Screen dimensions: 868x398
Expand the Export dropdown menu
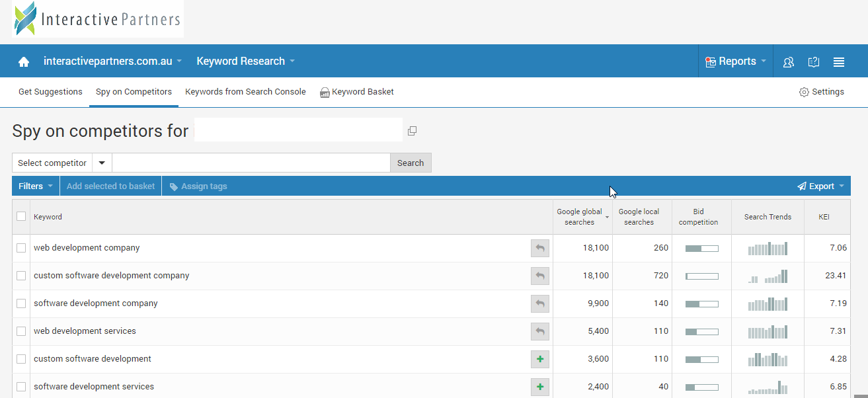(x=820, y=186)
